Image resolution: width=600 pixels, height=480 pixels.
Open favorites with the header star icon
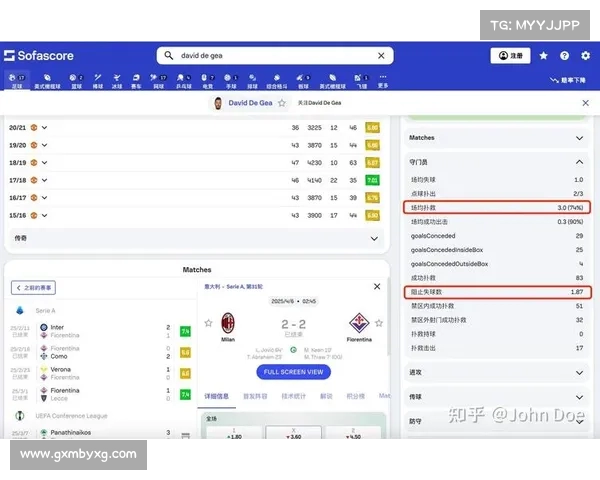[x=543, y=56]
